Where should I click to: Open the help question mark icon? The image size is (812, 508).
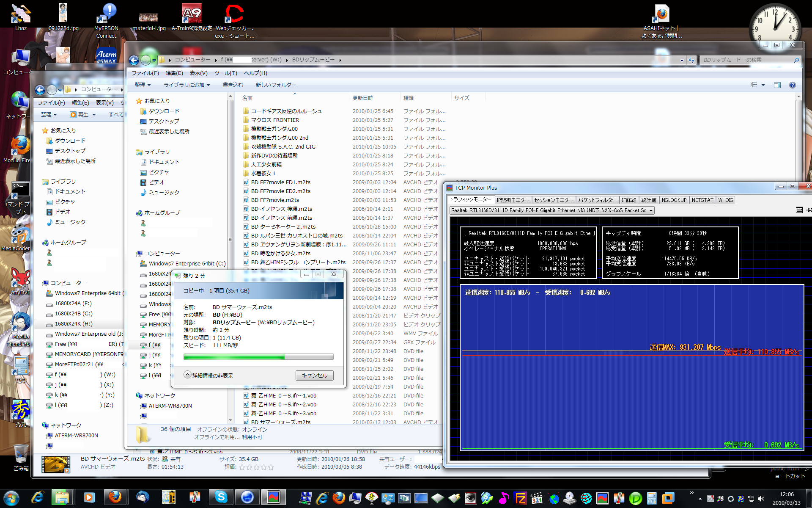792,85
